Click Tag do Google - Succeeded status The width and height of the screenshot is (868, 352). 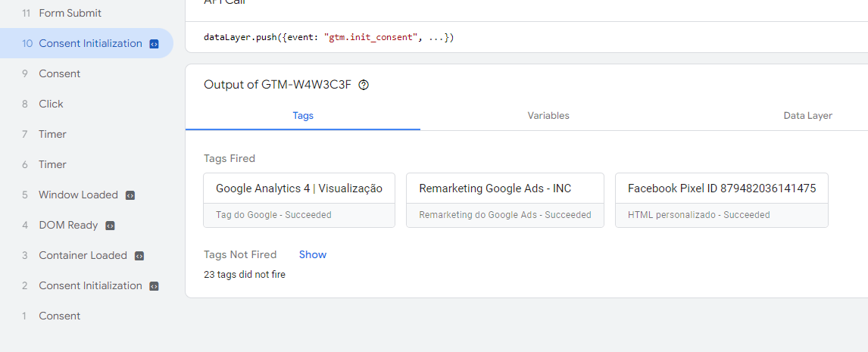tap(273, 215)
